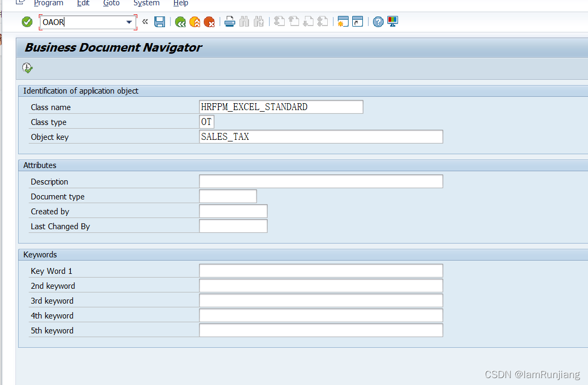Click the 'Class name' label
This screenshot has width=588, height=385.
pos(51,107)
